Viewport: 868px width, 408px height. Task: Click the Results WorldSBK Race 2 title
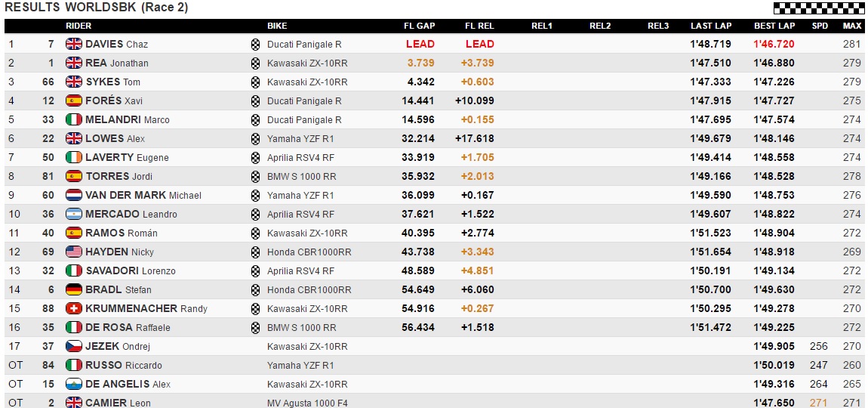coord(97,8)
